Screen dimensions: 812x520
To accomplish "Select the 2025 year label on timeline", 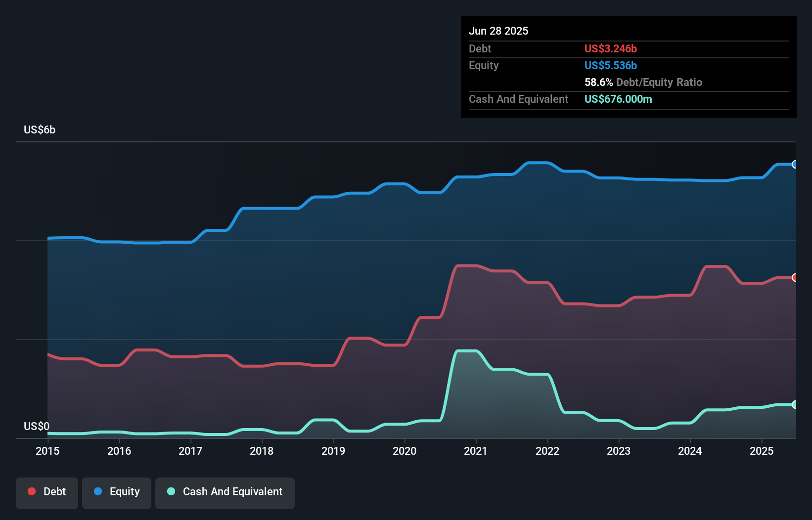I will [x=762, y=451].
